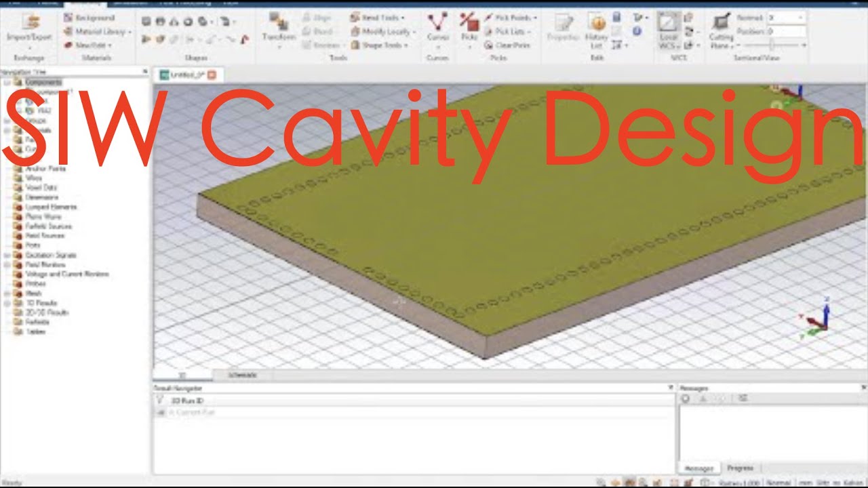Open the Bend Tools dropdown
Image resolution: width=868 pixels, height=488 pixels.
(378, 17)
